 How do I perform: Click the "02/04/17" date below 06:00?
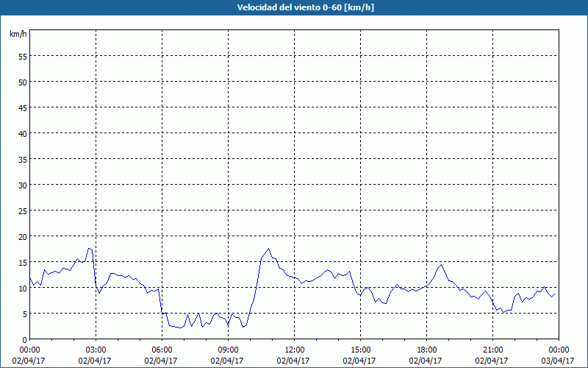pyautogui.click(x=161, y=361)
